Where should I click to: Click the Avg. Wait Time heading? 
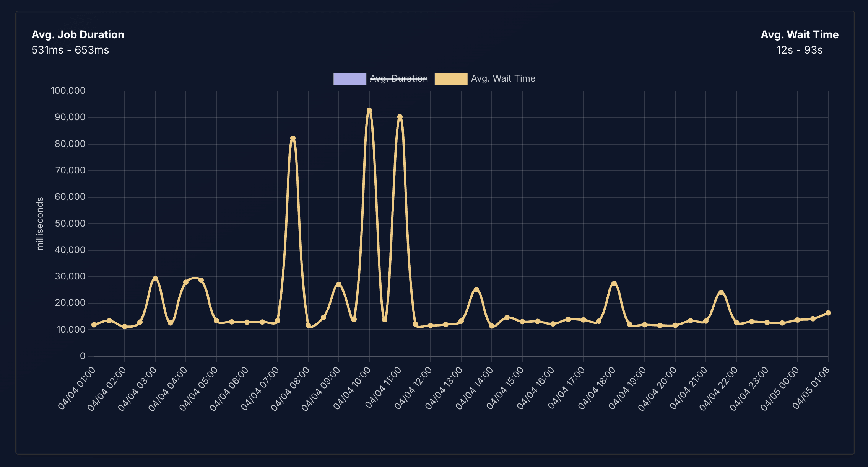[800, 34]
